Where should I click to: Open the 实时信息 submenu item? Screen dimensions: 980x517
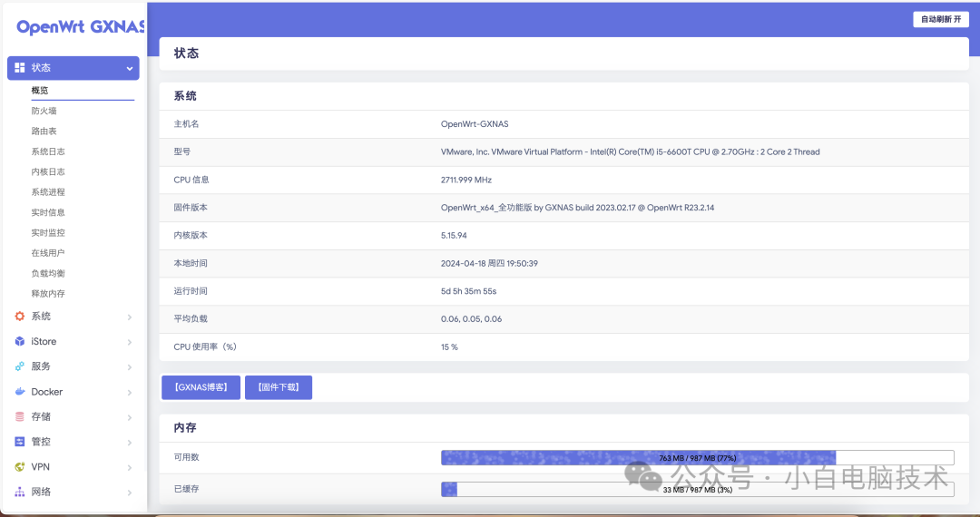(x=48, y=212)
